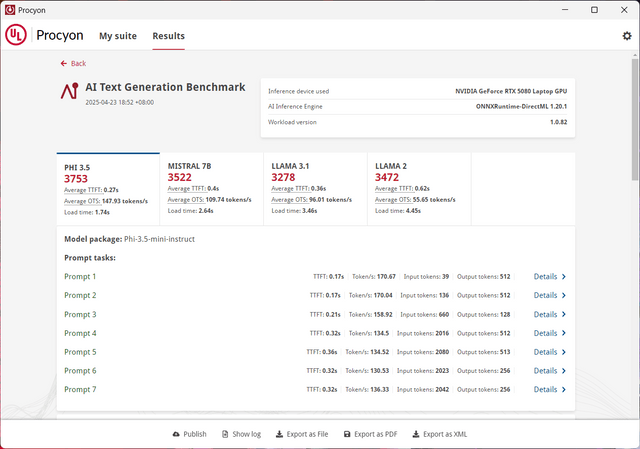The image size is (640, 449).
Task: Open Details for Prompt 1
Action: pyautogui.click(x=549, y=276)
